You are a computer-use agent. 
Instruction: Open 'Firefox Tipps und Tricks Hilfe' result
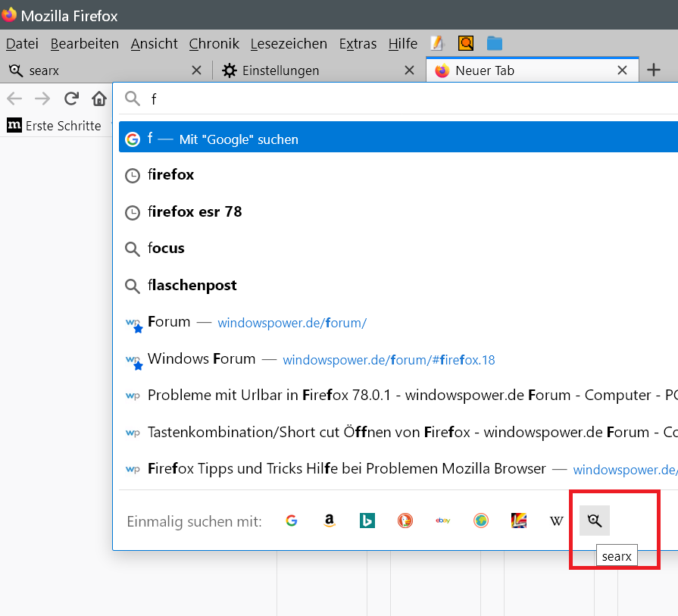click(398, 469)
